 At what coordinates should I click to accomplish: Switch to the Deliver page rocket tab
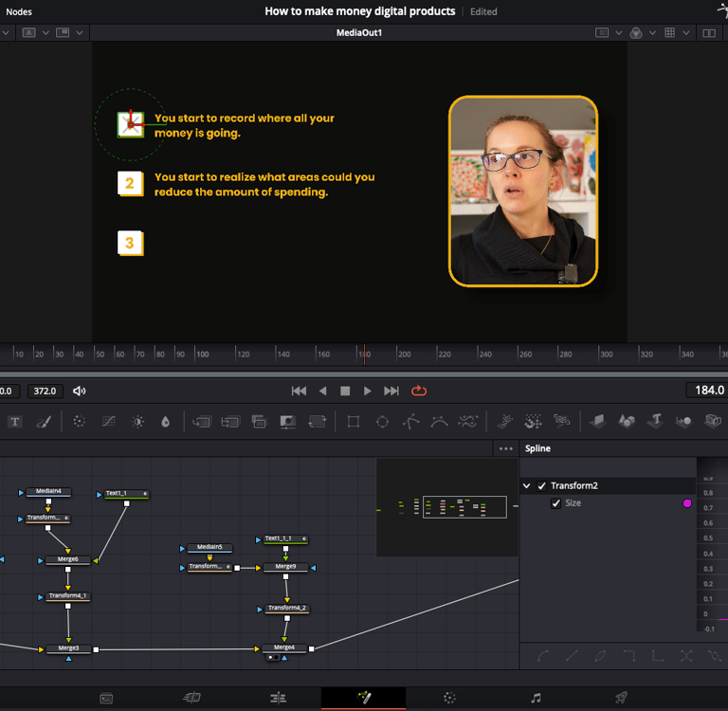621,698
